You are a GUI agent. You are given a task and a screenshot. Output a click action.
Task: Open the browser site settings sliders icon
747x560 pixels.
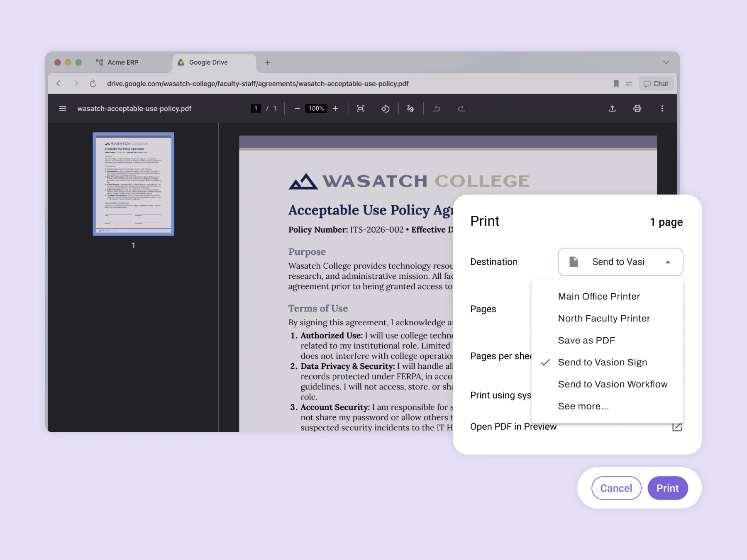click(x=629, y=83)
